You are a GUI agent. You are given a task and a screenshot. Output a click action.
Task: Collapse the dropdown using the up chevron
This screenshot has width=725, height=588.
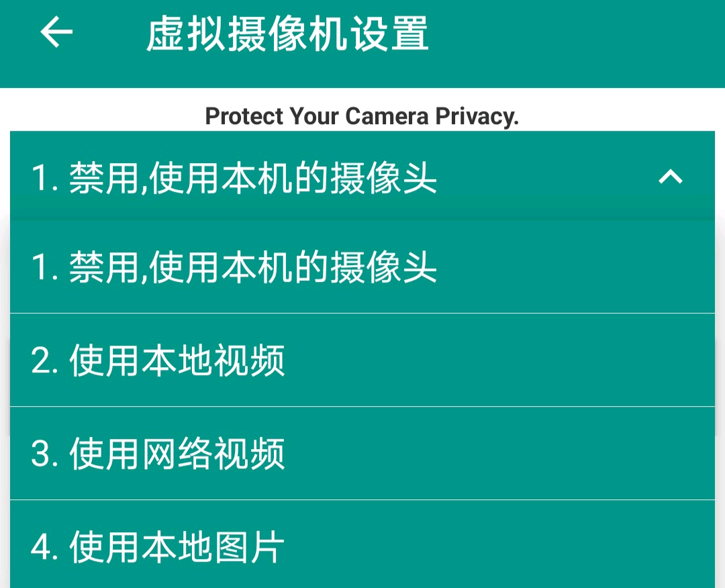[670, 177]
